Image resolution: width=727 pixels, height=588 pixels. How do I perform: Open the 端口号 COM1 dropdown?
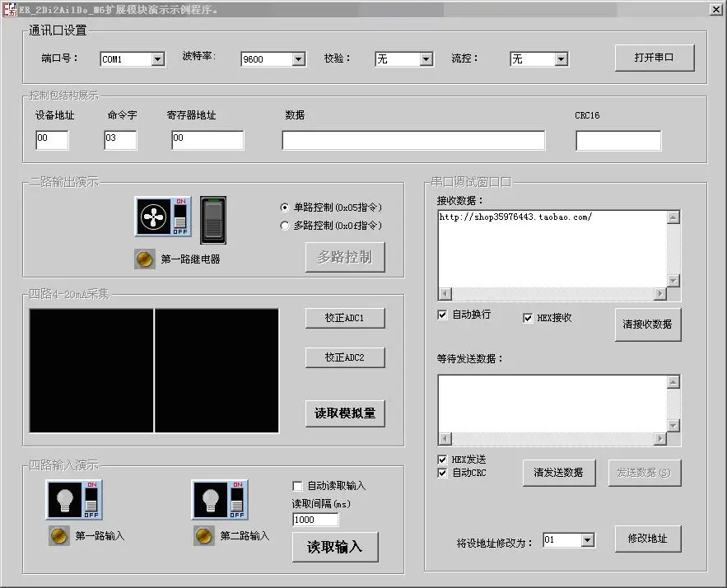pyautogui.click(x=158, y=59)
